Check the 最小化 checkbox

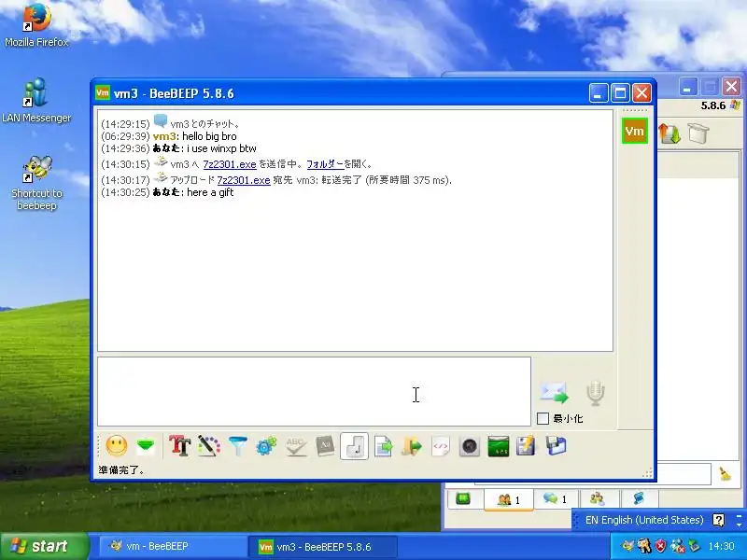543,418
